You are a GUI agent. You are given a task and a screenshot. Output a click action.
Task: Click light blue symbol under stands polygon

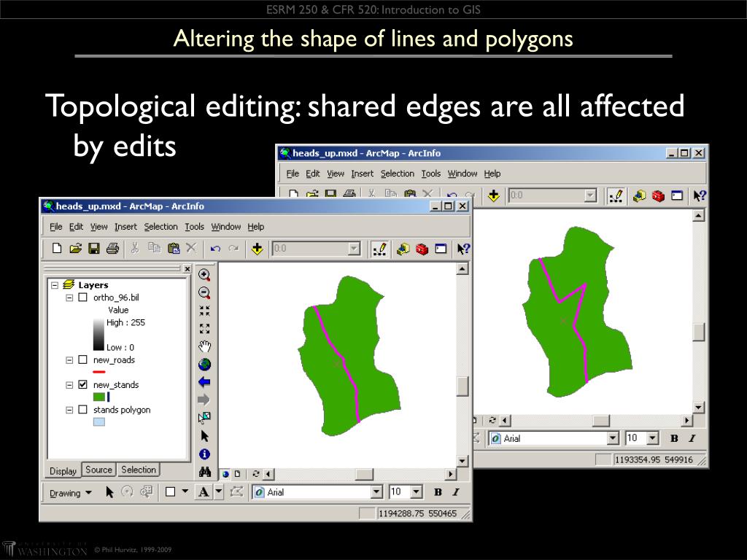(99, 421)
